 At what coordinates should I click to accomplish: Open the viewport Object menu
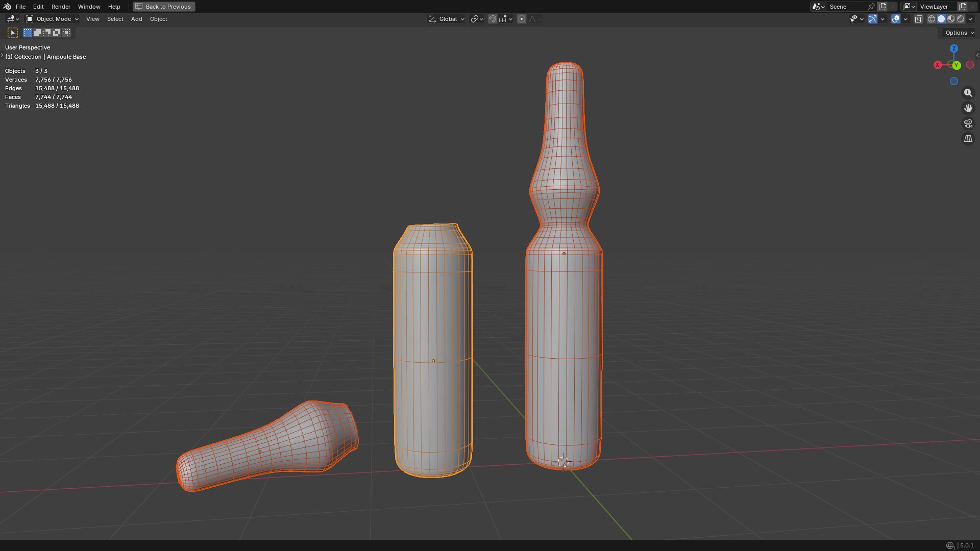pyautogui.click(x=158, y=19)
